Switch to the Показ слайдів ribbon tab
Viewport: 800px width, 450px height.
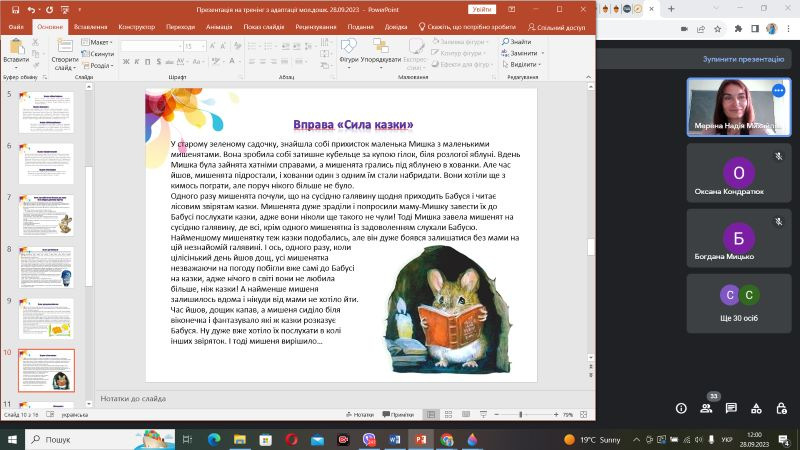[263, 27]
